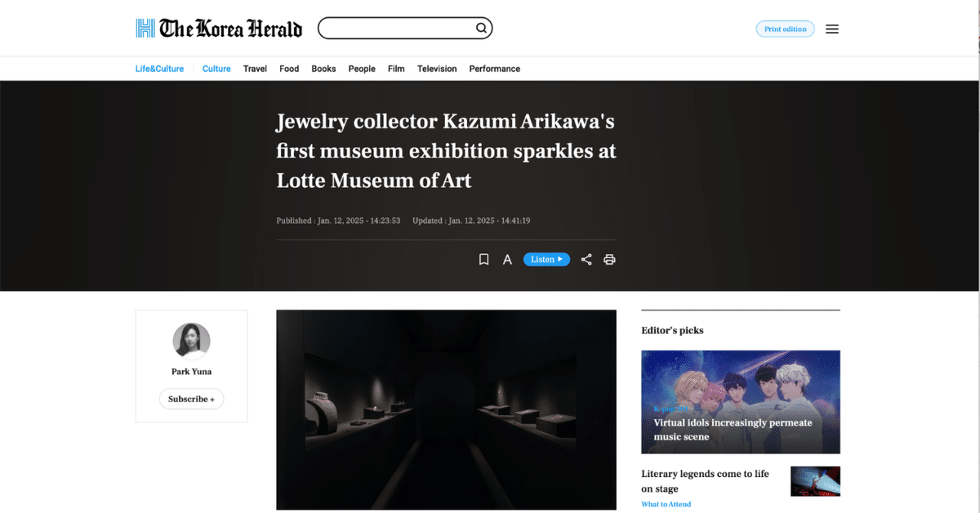Open the font size adjuster (A icon)

(x=507, y=259)
